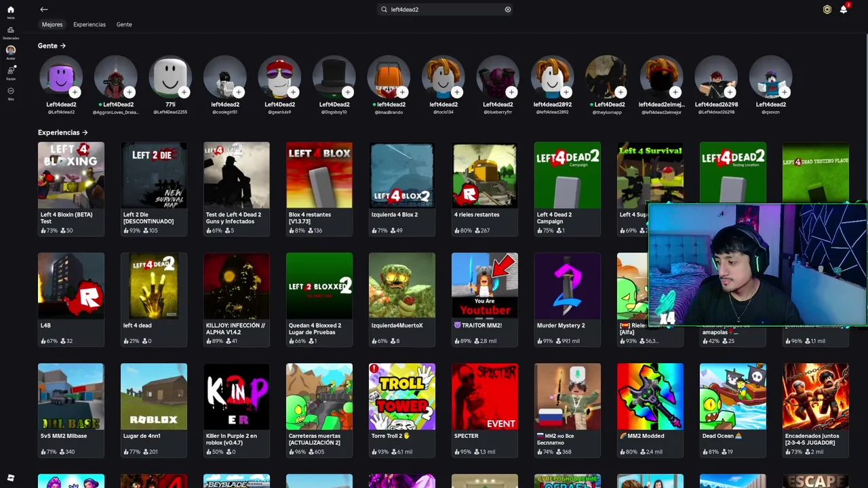Open the Destacadas charts icon in sidebar
This screenshot has height=488, width=868.
click(x=10, y=30)
